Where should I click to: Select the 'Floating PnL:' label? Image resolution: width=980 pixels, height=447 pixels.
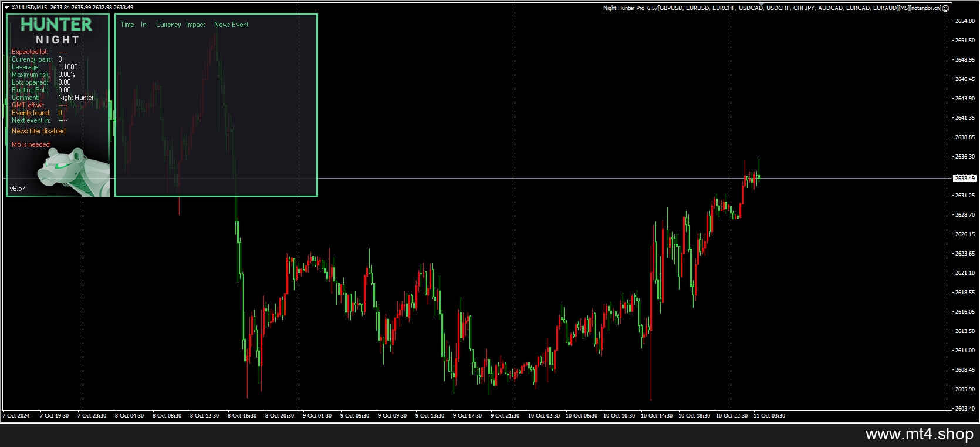click(x=30, y=90)
